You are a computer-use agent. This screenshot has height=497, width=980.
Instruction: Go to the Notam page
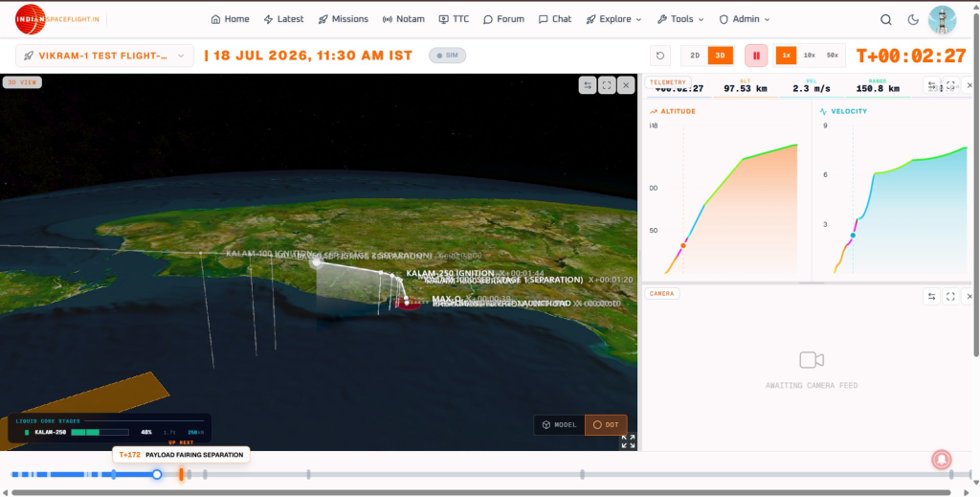pos(404,19)
